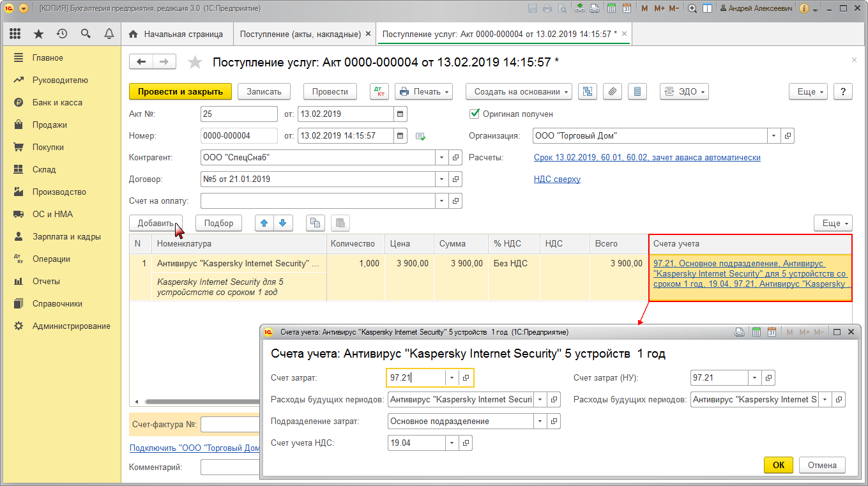Screen dimensions: 868x486
Task: Close the Поступление (акты, накладные) tab
Action: pyautogui.click(x=367, y=34)
